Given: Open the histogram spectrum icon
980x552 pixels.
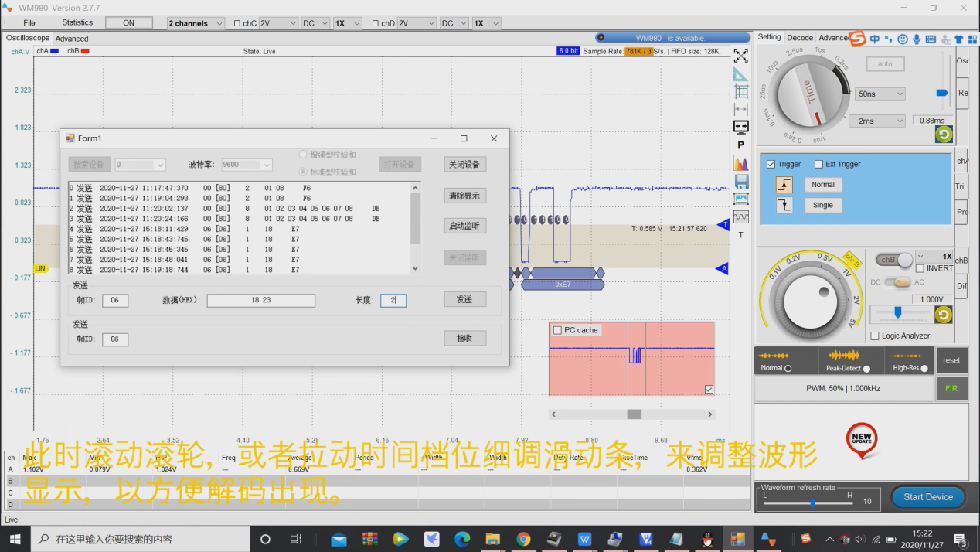Looking at the screenshot, I should 740,164.
